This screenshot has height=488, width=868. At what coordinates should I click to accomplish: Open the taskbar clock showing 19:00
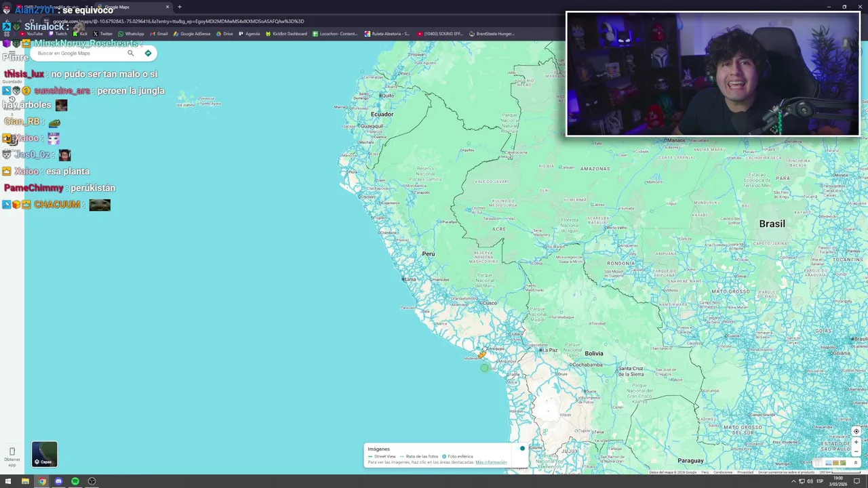coord(837,481)
